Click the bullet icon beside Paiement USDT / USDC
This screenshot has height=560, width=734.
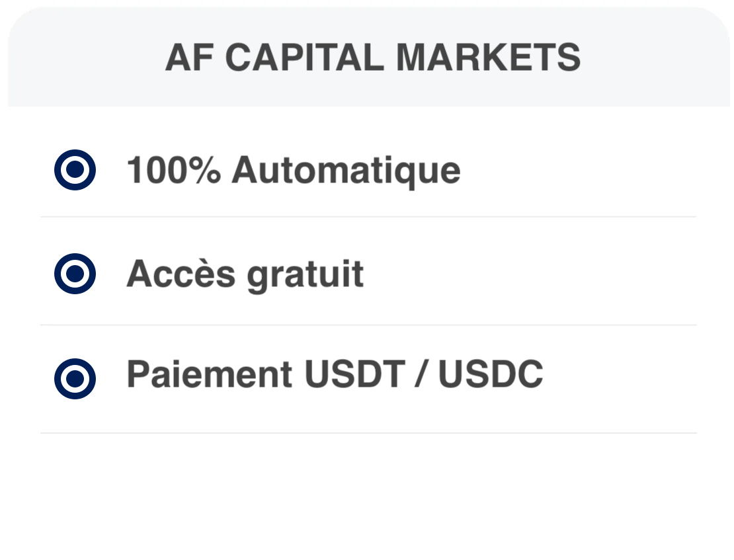[75, 378]
